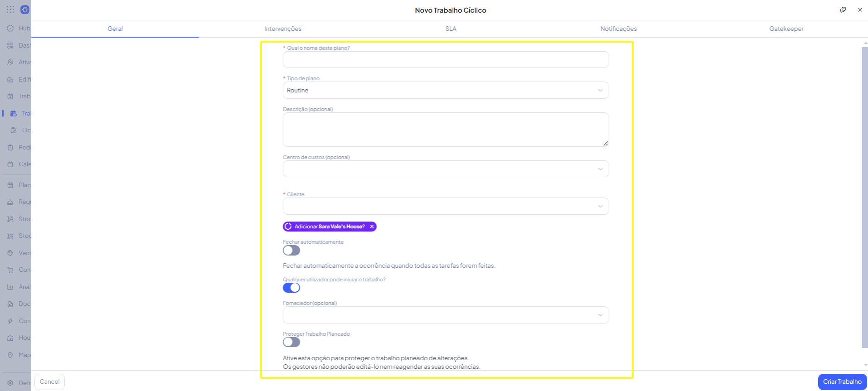Viewport: 868px width, 391px height.
Task: Open the SLA tab
Action: [451, 29]
